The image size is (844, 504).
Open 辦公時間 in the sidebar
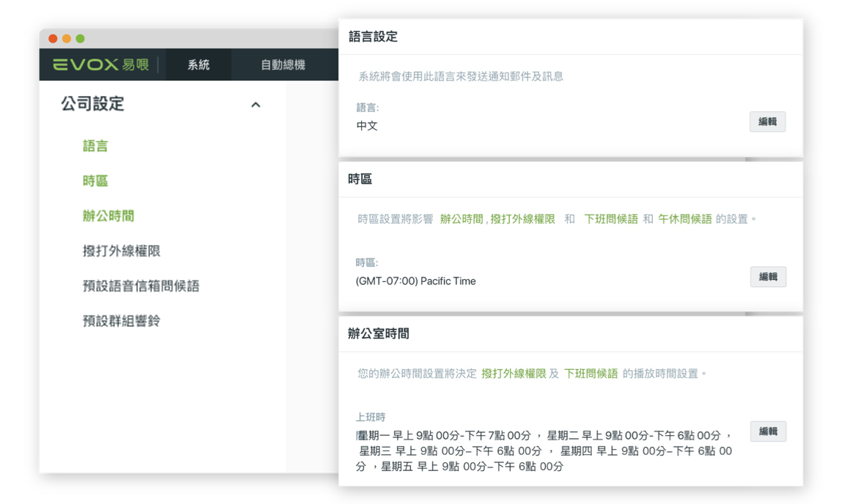(x=108, y=216)
